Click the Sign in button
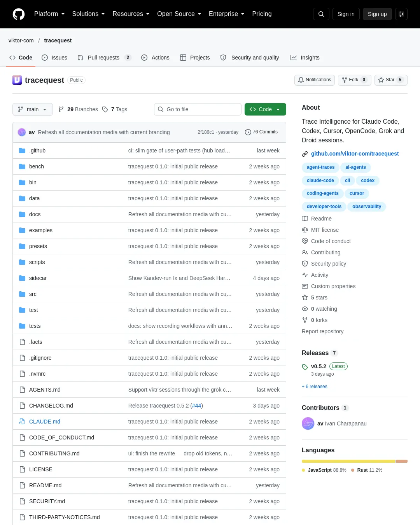 point(346,14)
